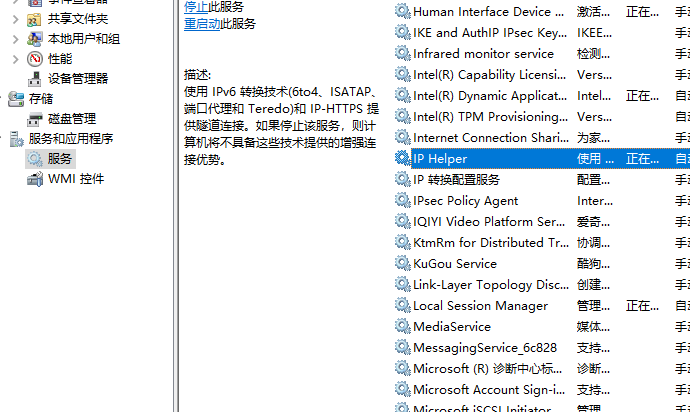Click the 设备管理器 device manager icon

35,78
